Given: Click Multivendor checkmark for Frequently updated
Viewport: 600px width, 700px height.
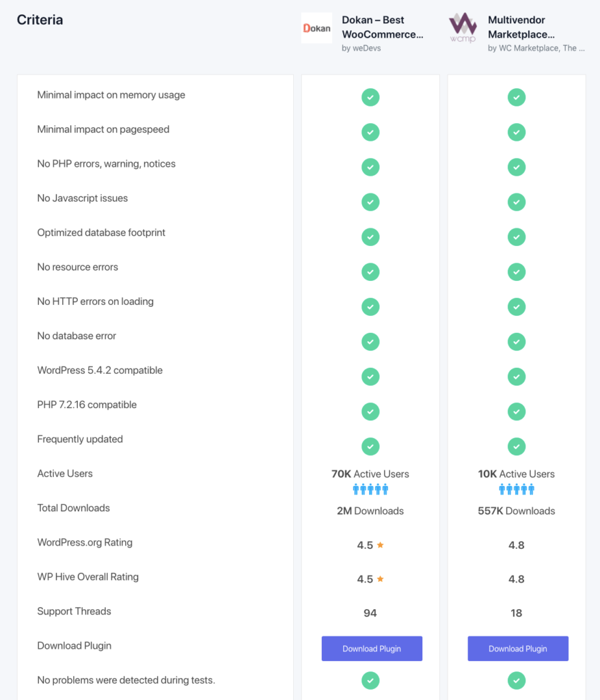Looking at the screenshot, I should coord(517,446).
